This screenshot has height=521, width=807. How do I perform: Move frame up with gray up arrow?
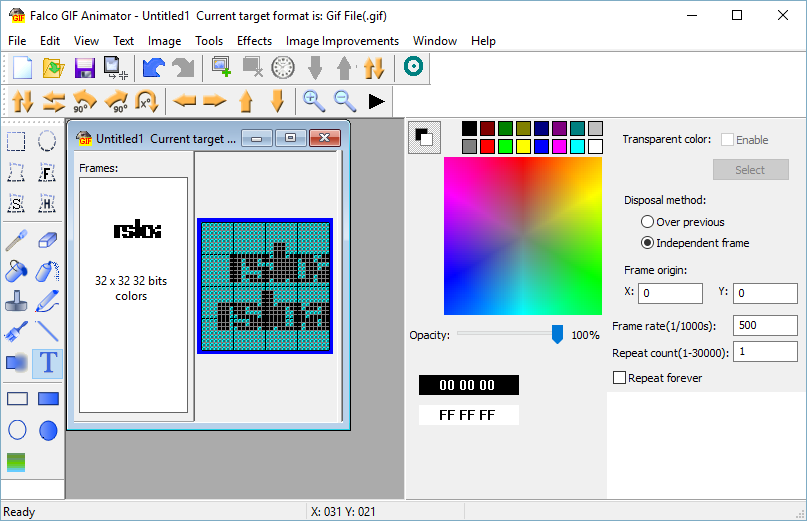point(344,67)
